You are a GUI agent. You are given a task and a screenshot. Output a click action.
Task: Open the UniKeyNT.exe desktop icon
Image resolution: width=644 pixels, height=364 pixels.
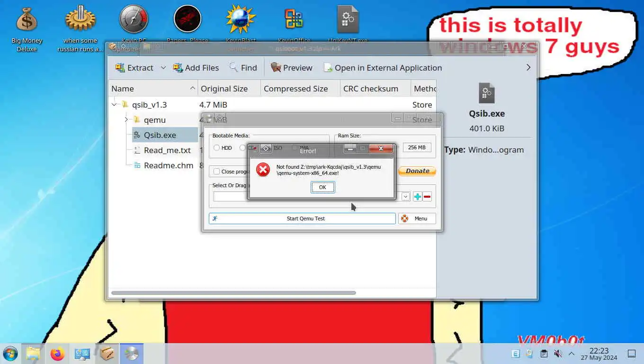pos(348,25)
